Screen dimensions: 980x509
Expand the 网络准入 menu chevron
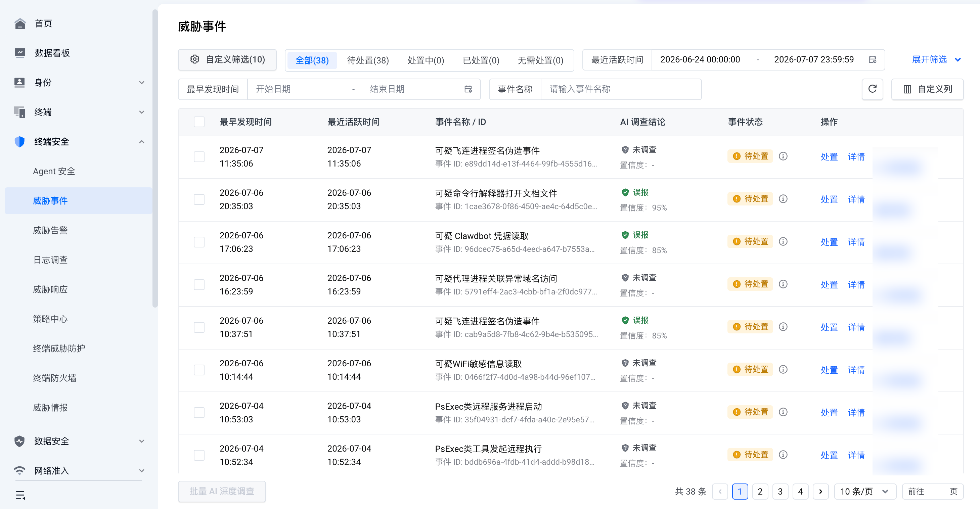tap(141, 471)
